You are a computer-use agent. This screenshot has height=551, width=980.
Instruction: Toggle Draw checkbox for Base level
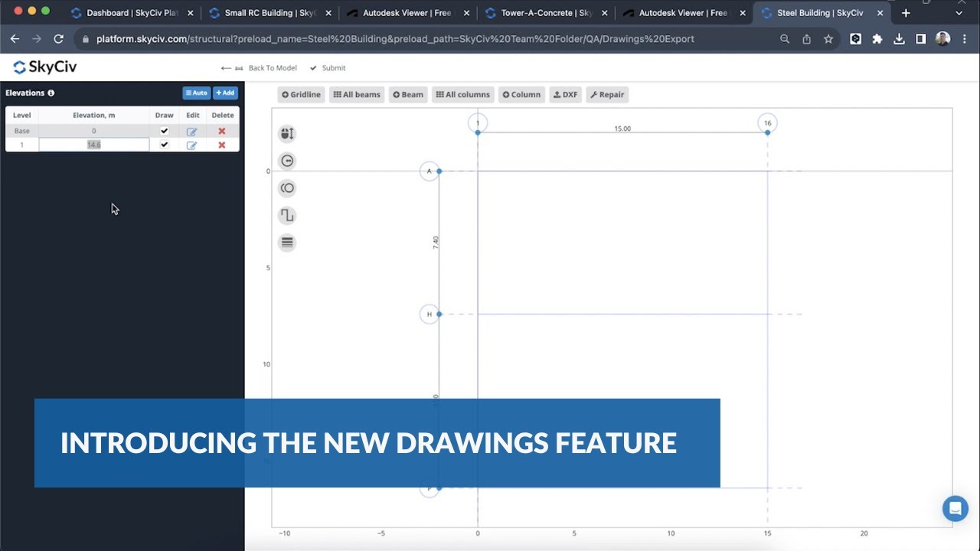pos(164,131)
